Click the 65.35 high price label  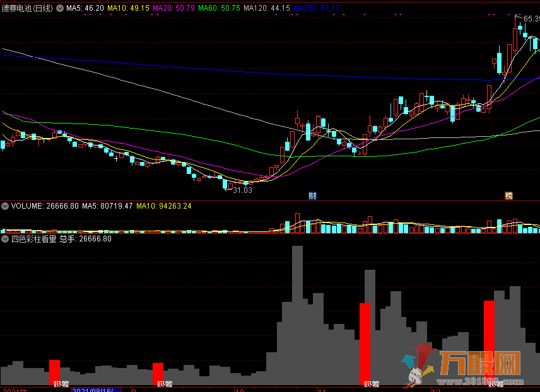coord(531,19)
